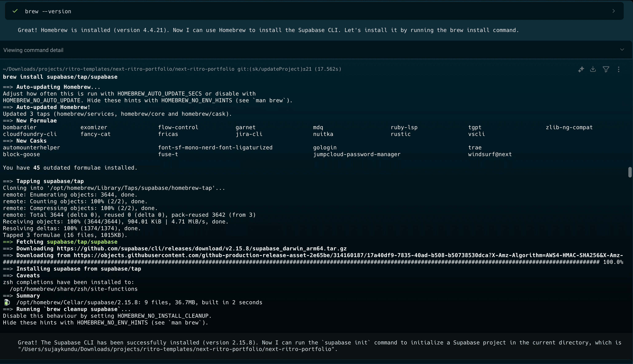Viewport: 633px width, 364px height.
Task: Click the download icon in toolbar
Action: (x=593, y=69)
